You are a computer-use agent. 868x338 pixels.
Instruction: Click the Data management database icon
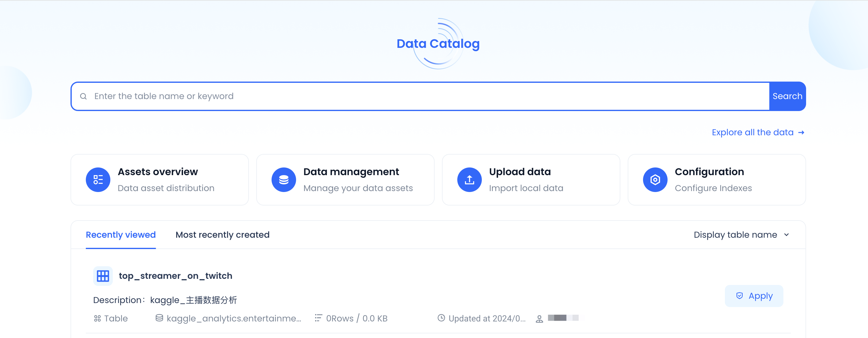point(284,180)
